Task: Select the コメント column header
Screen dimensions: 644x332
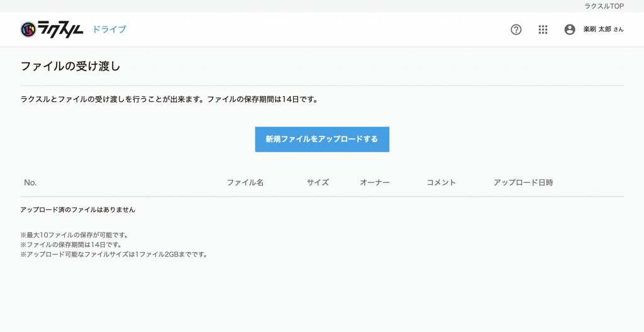Action: coord(441,182)
